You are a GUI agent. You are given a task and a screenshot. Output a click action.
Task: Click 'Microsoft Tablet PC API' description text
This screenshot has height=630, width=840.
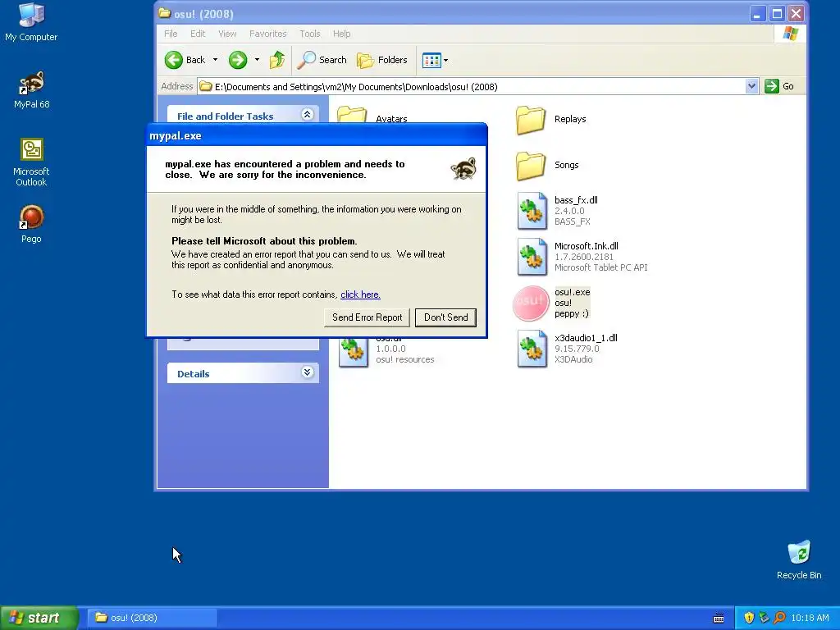pos(600,267)
